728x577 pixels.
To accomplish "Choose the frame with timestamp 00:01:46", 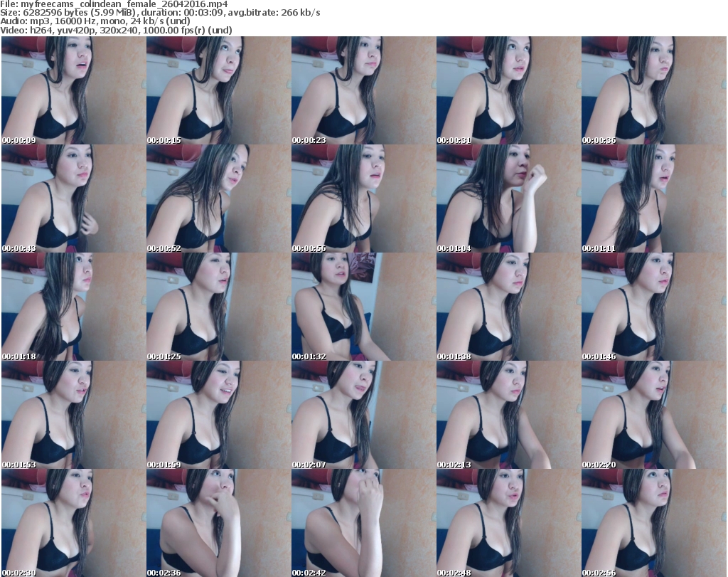I will point(654,307).
